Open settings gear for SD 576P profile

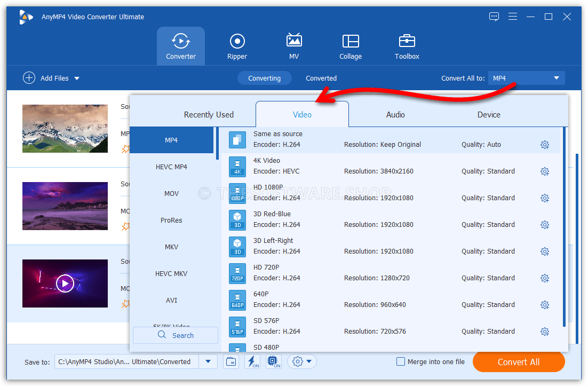click(x=545, y=332)
